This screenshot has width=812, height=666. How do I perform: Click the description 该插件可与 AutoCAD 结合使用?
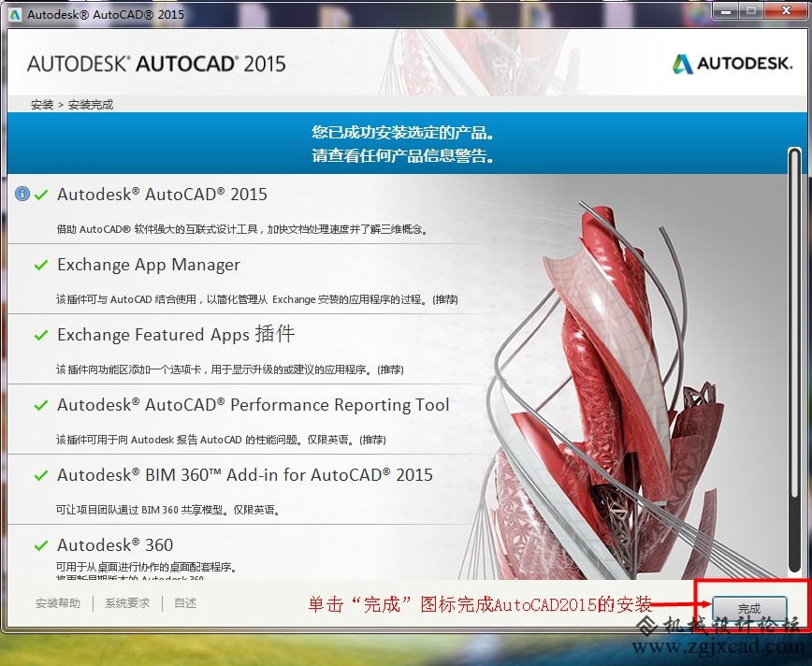257,299
